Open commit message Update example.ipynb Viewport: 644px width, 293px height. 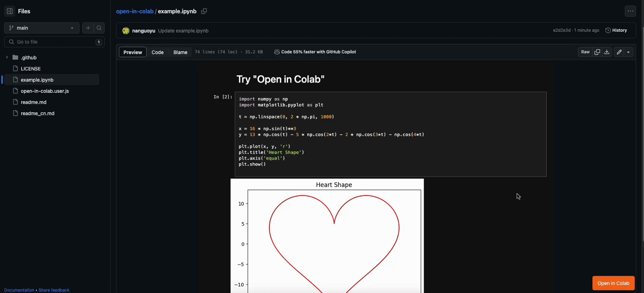point(183,31)
